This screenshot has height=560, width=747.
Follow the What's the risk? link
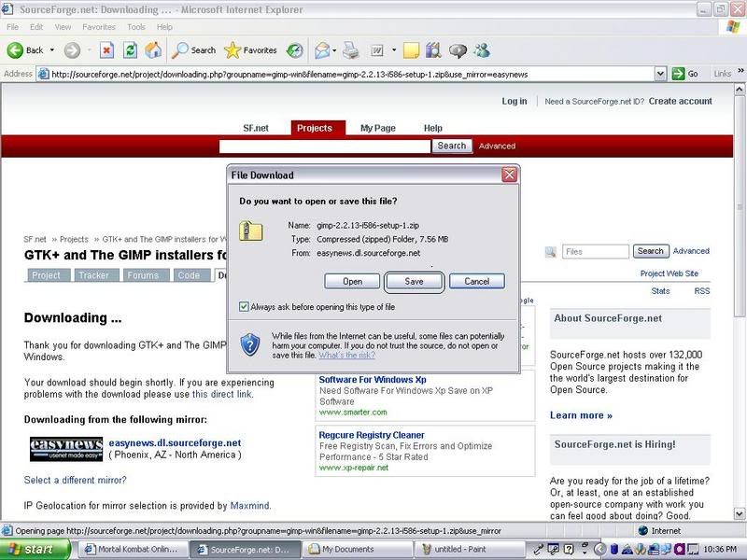tap(346, 356)
